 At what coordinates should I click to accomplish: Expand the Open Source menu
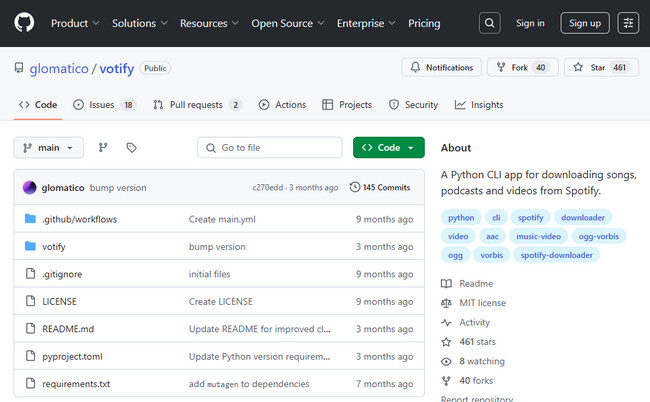(x=288, y=23)
